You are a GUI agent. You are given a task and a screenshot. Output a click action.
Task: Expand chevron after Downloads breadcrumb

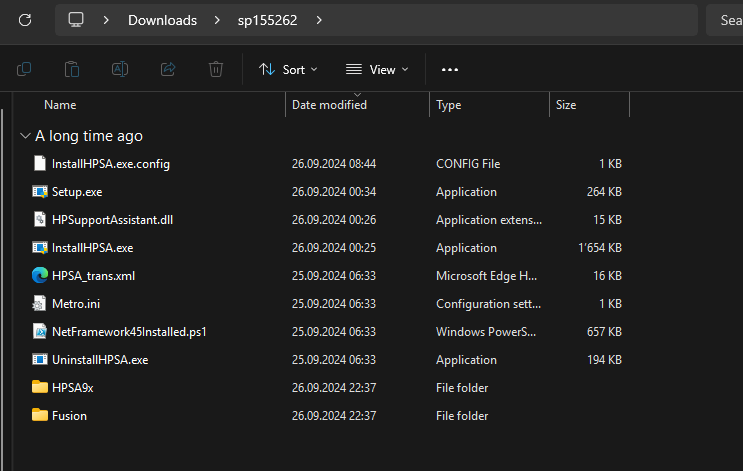217,20
